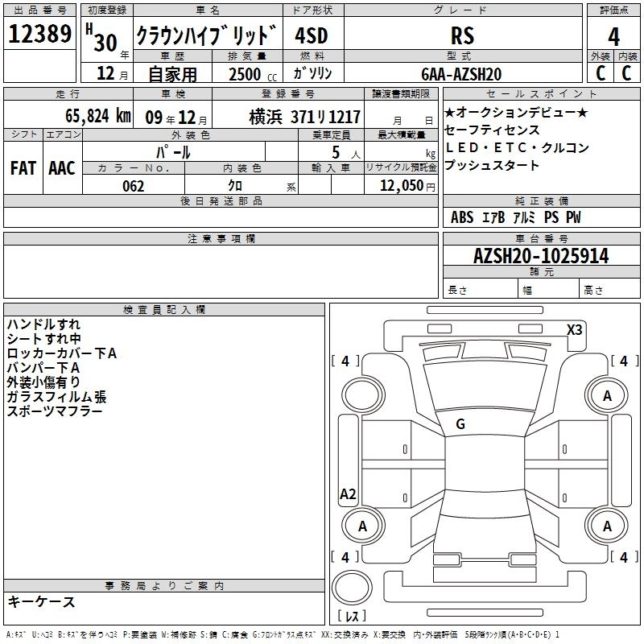Select the 評価点 header

[x=613, y=10]
